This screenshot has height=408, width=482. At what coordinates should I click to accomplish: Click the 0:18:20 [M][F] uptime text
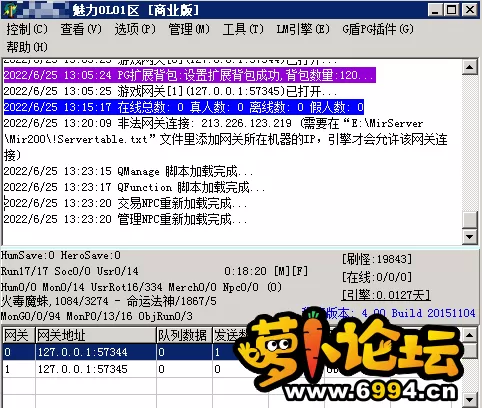click(266, 271)
